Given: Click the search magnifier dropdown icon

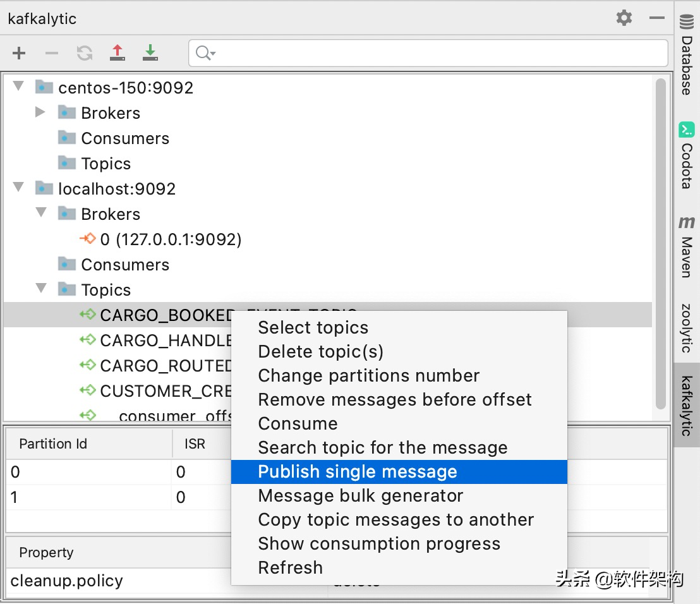Looking at the screenshot, I should 205,53.
